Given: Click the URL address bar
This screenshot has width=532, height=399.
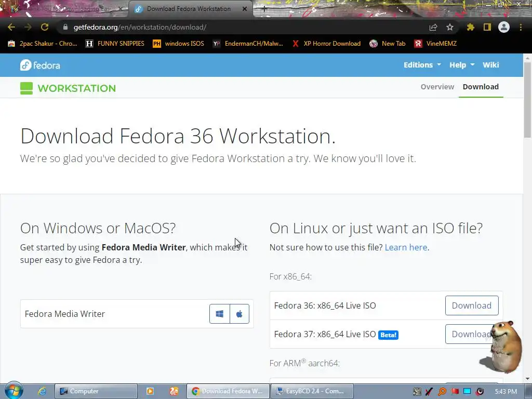Looking at the screenshot, I should click(x=244, y=27).
